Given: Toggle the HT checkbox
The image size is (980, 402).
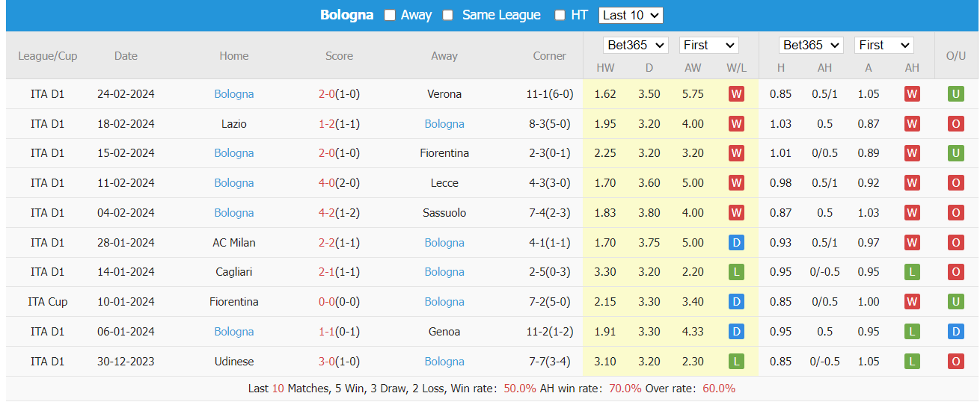Looking at the screenshot, I should tap(560, 15).
